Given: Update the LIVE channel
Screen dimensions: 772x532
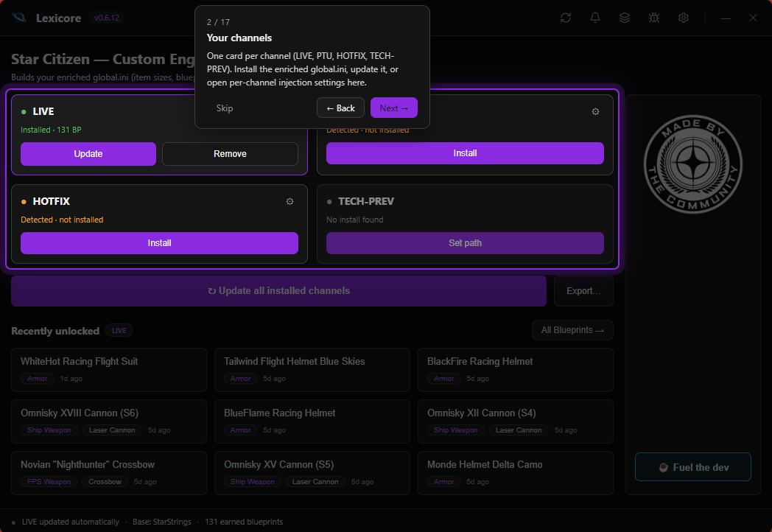Looking at the screenshot, I should click(88, 154).
